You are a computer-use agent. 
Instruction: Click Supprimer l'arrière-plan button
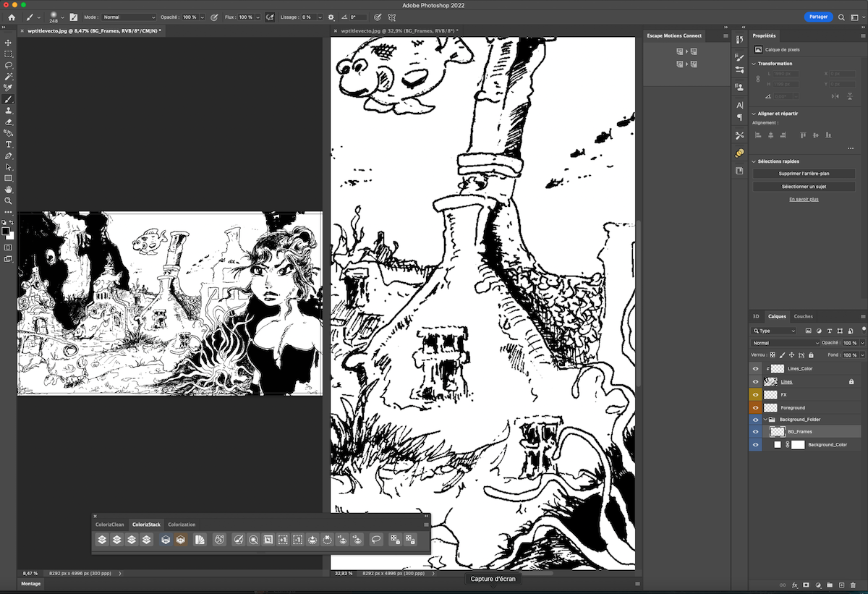pyautogui.click(x=804, y=174)
